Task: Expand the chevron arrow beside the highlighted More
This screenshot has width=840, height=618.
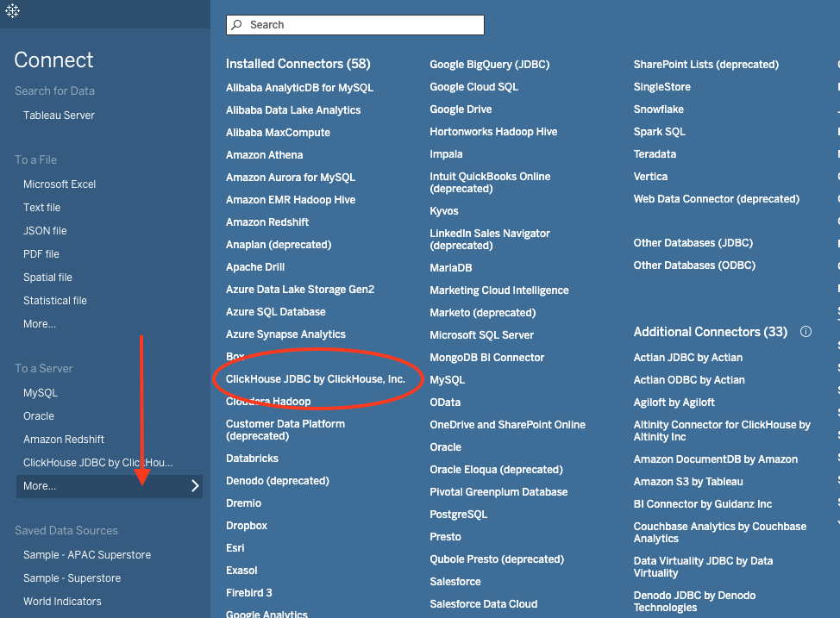Action: tap(195, 486)
